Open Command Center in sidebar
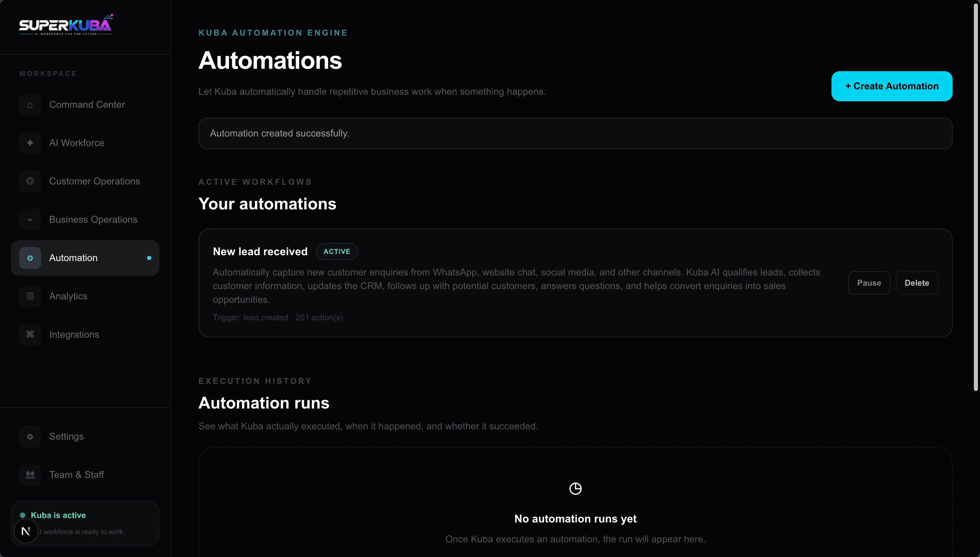 click(x=85, y=105)
